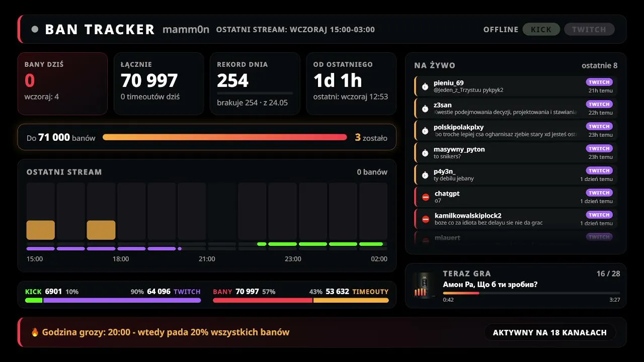This screenshot has width=644, height=362.
Task: Click the NA ŻYWO panel heading
Action: [x=435, y=65]
